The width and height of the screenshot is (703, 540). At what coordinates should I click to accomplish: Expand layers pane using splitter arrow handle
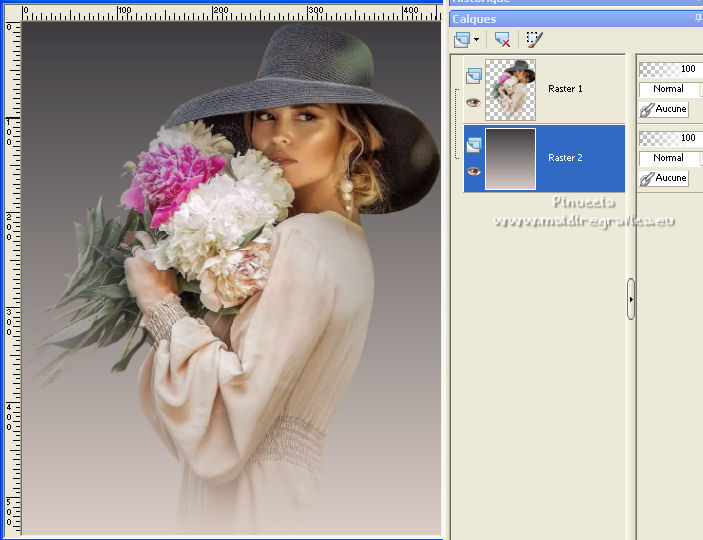tap(631, 299)
